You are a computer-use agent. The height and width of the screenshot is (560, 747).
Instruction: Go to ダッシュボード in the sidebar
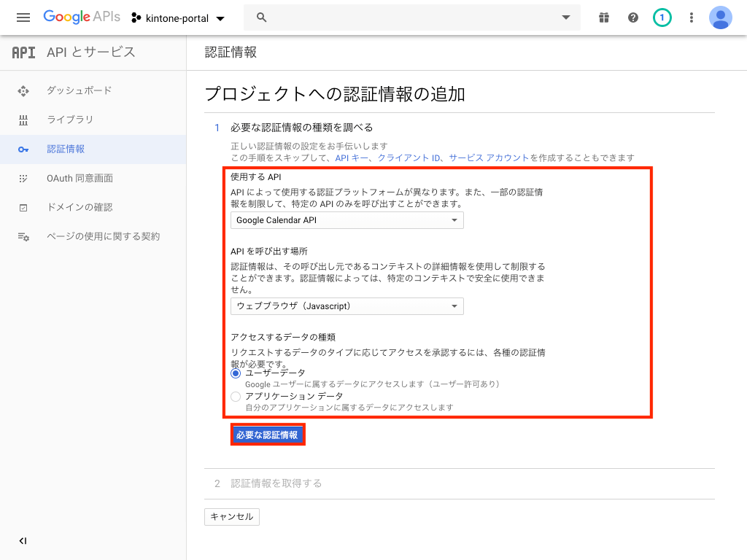point(79,90)
